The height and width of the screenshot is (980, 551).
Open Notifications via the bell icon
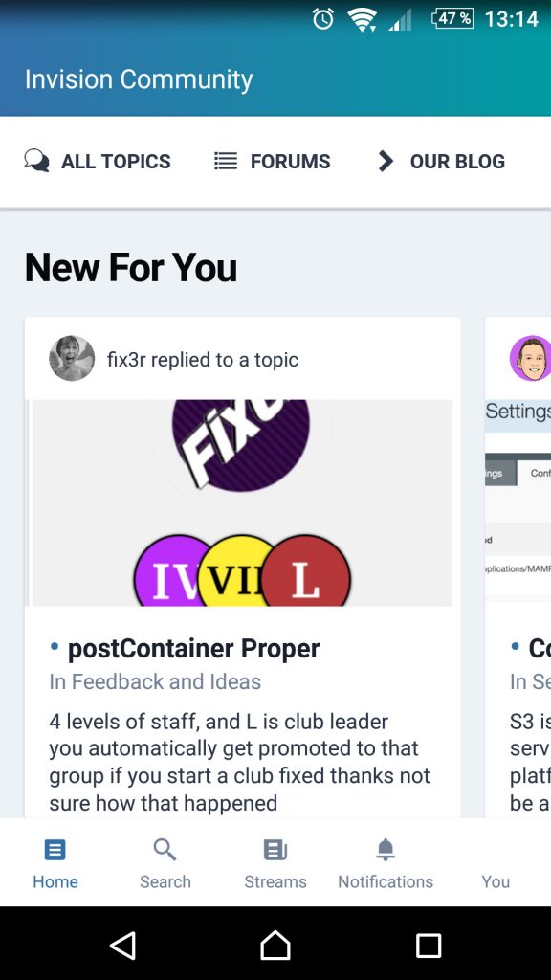pos(385,850)
